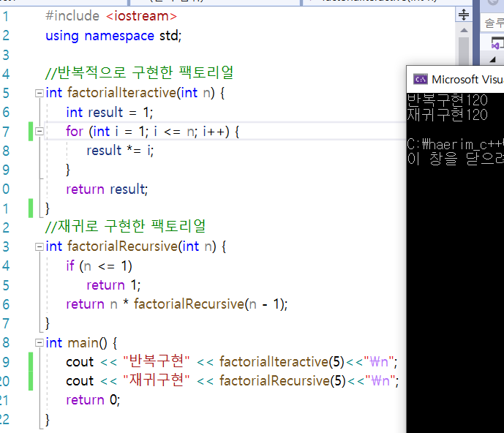The width and height of the screenshot is (504, 433).
Task: Click the editor vertical scrollbar thumb
Action: coord(464,50)
